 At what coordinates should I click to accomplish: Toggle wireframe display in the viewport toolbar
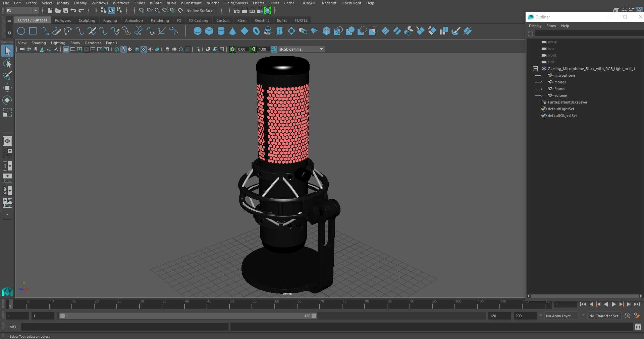[x=117, y=49]
